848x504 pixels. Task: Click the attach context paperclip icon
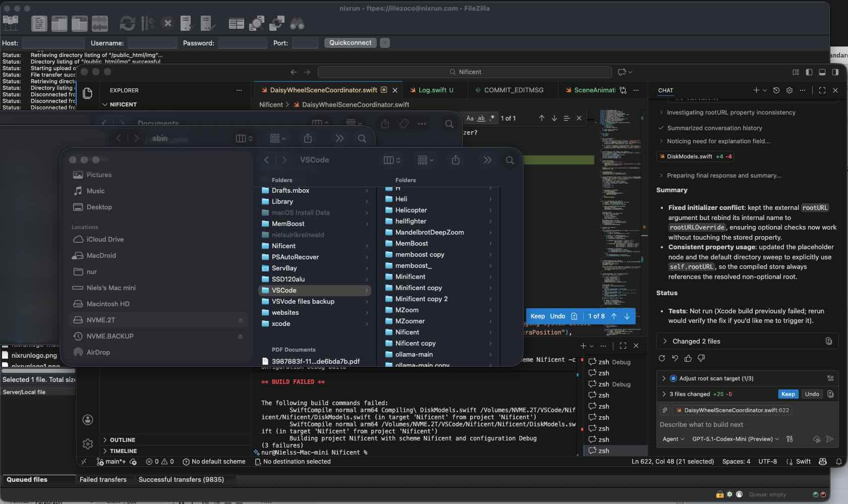coord(665,410)
